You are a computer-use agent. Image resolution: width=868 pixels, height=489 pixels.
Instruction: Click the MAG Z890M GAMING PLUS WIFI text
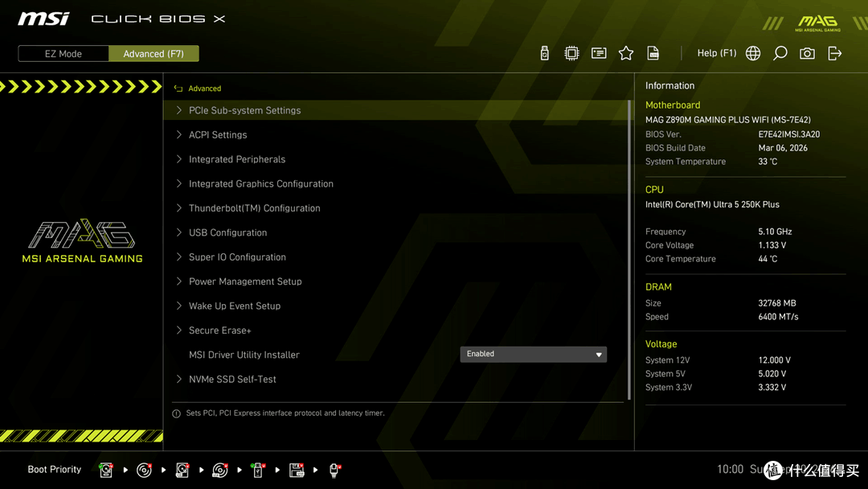click(728, 120)
